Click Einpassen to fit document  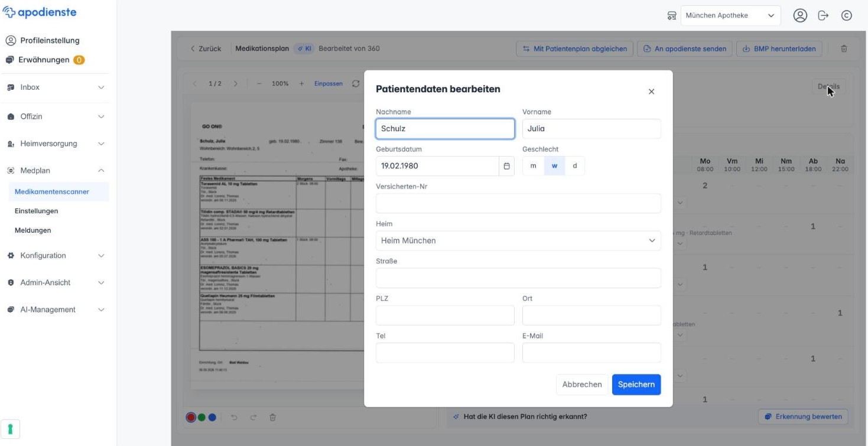(x=329, y=84)
